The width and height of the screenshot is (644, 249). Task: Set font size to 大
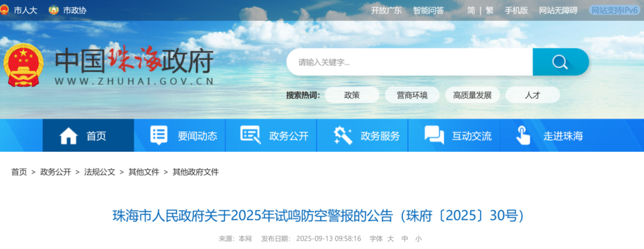tap(391, 239)
